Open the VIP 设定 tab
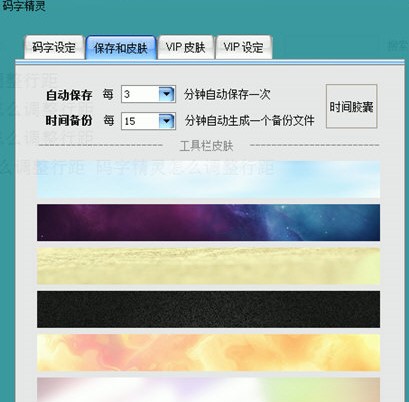 pos(243,47)
